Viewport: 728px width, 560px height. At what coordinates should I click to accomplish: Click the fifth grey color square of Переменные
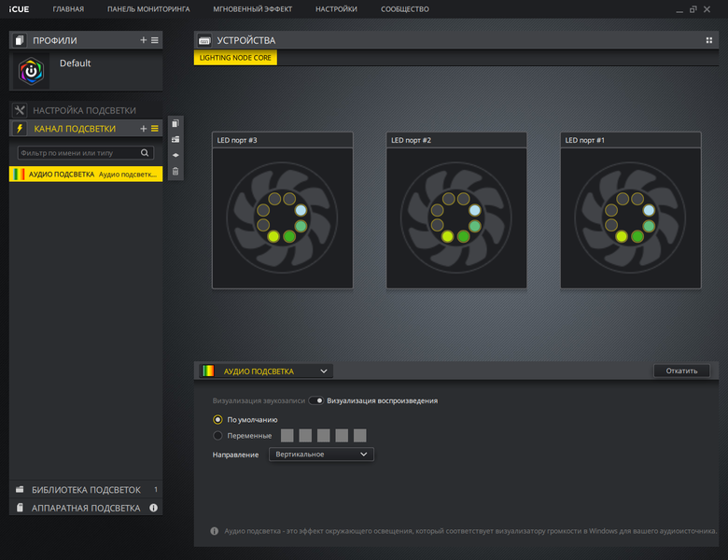tap(360, 436)
